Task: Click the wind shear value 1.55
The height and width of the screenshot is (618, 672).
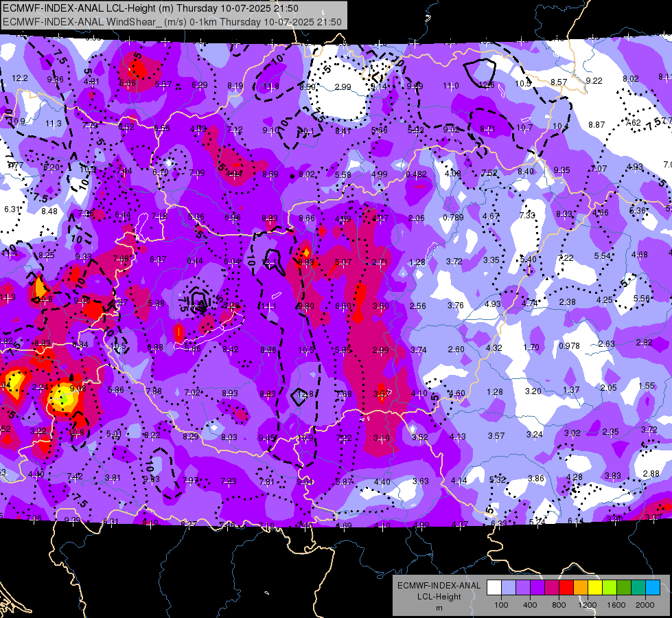Action: [647, 385]
